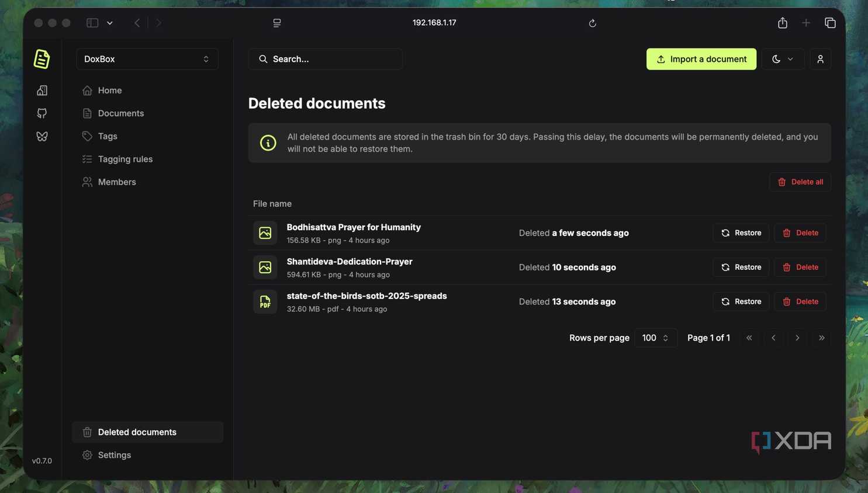
Task: Open Tagging rules in sidebar
Action: (x=147, y=159)
